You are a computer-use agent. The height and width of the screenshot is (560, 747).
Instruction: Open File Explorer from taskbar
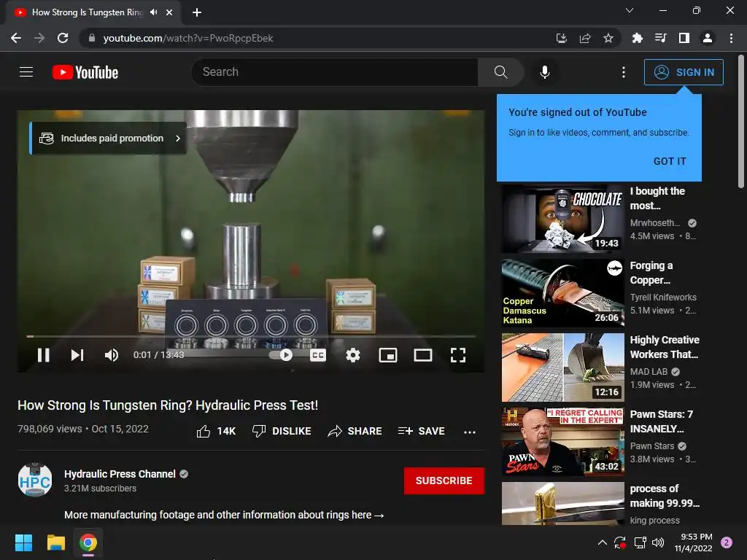55,542
